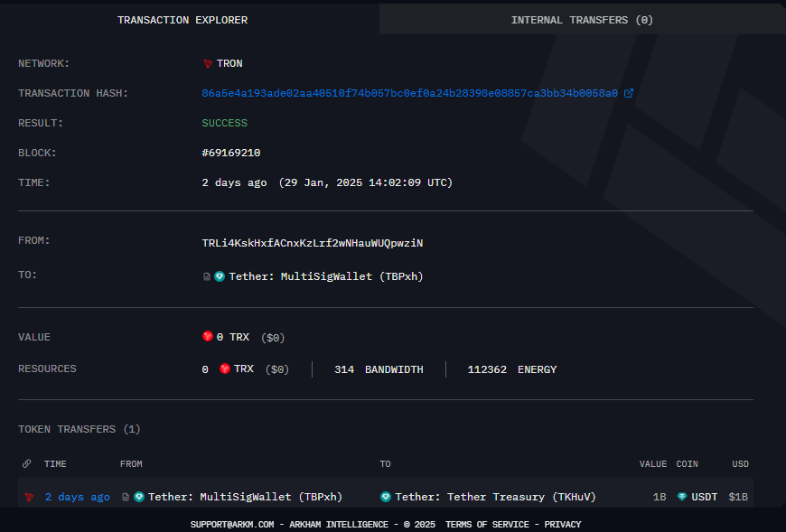The height and width of the screenshot is (532, 786).
Task: Click SUPPORT@ARKM.COM email link in footer
Action: click(x=232, y=525)
